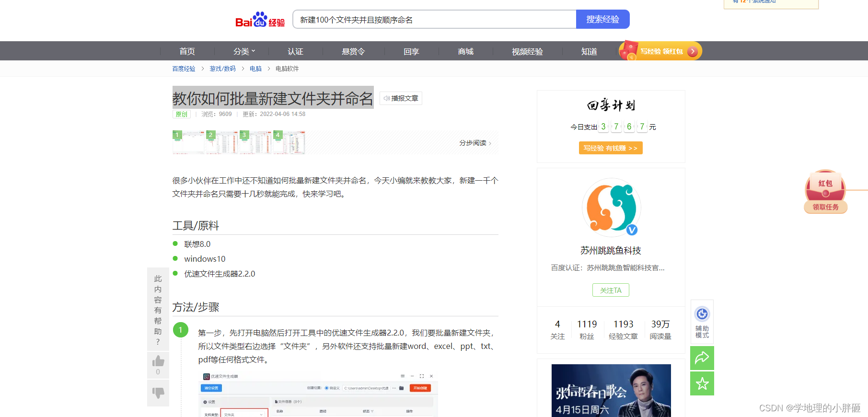Click the Baidu Jingyan logo
The height and width of the screenshot is (417, 868).
pos(260,20)
